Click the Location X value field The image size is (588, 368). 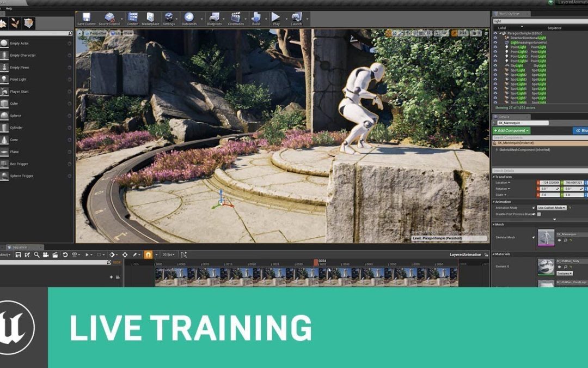(x=549, y=183)
